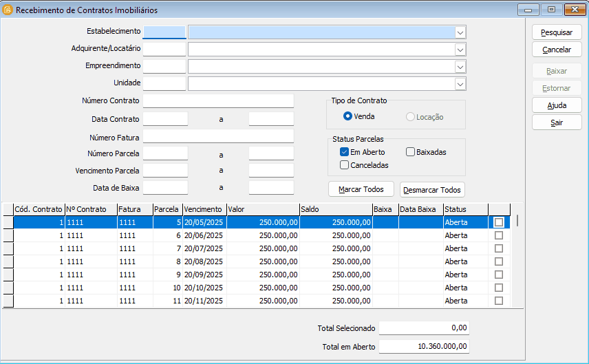Click the Pesquisar button
Viewport: 589px width, 364px height.
coord(557,32)
